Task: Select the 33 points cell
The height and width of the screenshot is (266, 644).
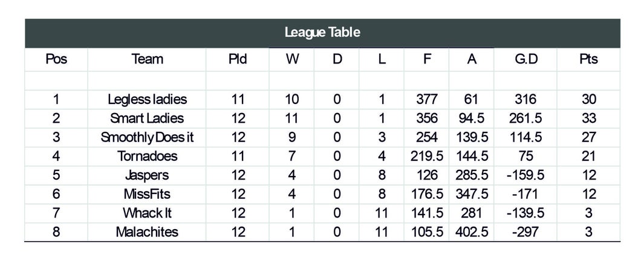Action: 588,118
